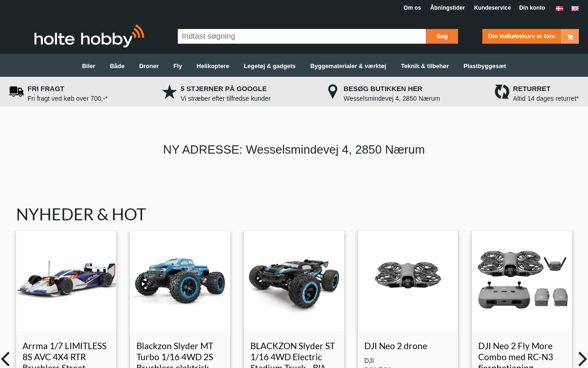Switch to English via UK flag icon
The image size is (588, 368).
(x=575, y=8)
